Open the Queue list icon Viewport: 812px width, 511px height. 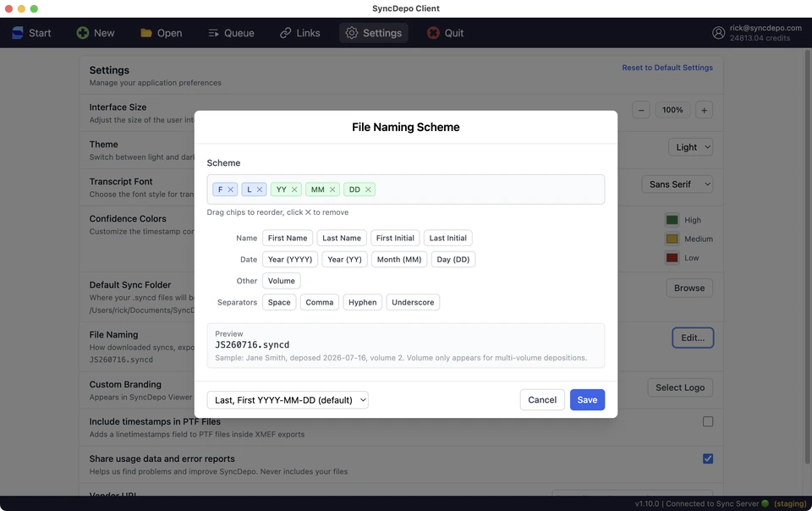[213, 33]
